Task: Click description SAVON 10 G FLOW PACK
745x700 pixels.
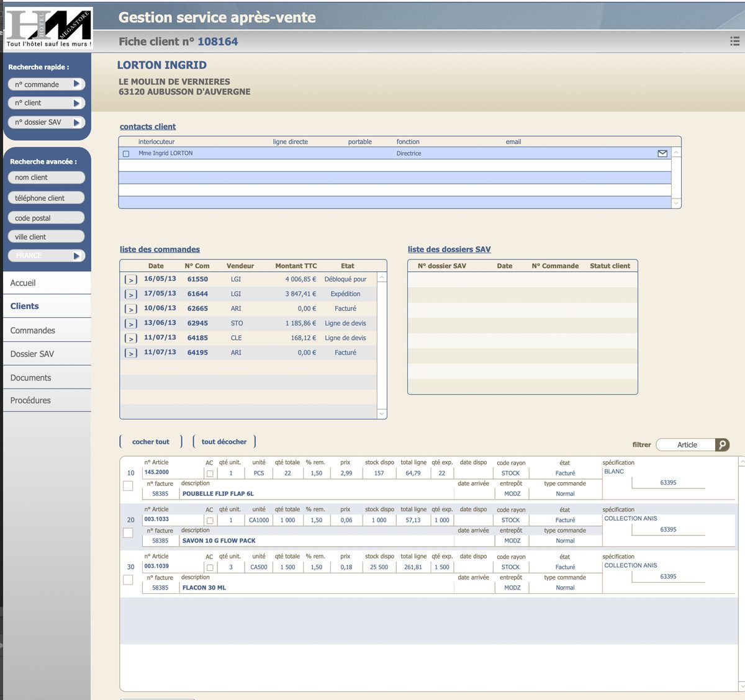Action: 219,541
